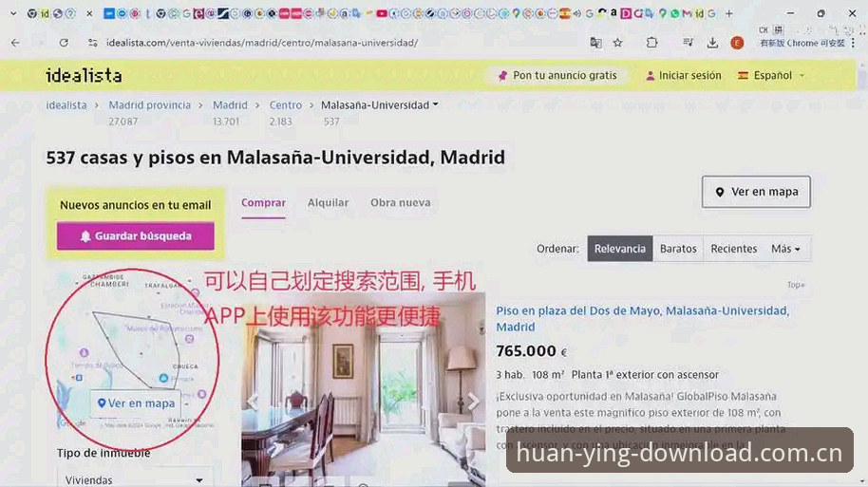Open Chrome three-dot menu
This screenshot has height=487, width=868.
[853, 43]
